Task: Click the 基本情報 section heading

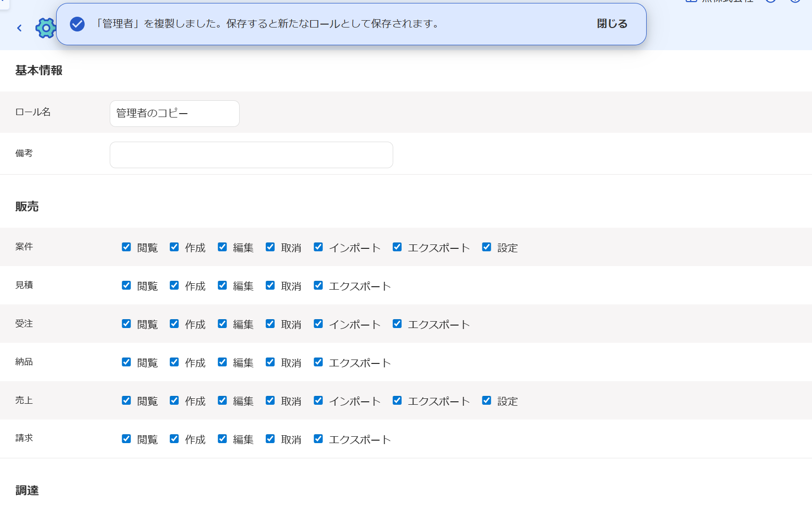Action: point(39,70)
